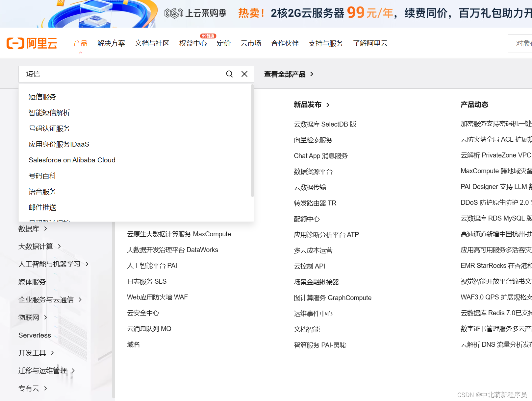Open Web应用防火墙 WAF
The height and width of the screenshot is (401, 532).
tap(157, 297)
